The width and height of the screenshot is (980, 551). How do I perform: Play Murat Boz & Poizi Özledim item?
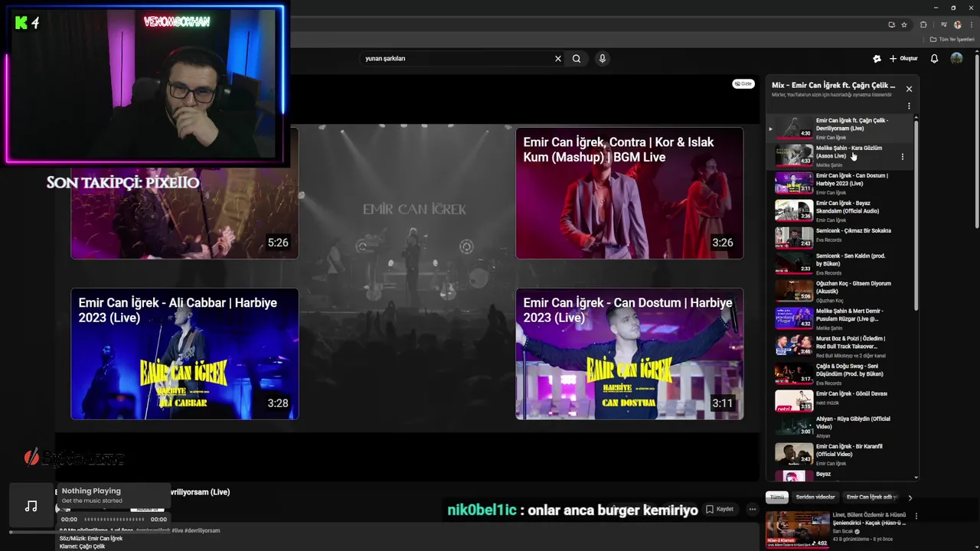click(840, 346)
